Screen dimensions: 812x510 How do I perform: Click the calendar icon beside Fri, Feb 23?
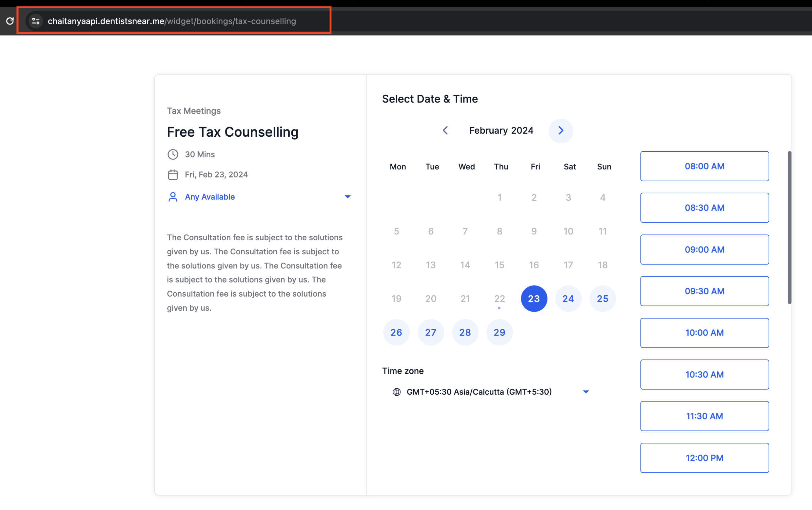pos(173,175)
